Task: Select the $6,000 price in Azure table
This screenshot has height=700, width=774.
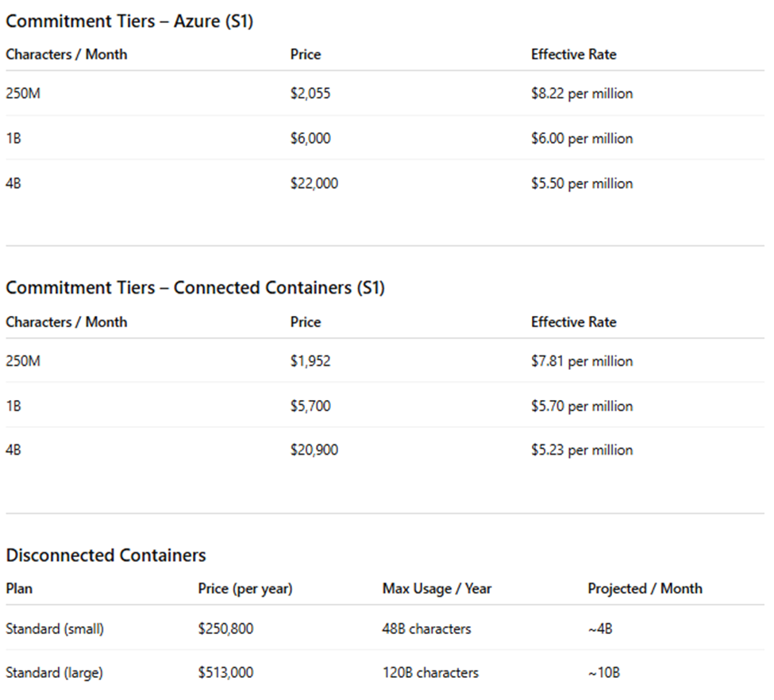Action: tap(310, 138)
